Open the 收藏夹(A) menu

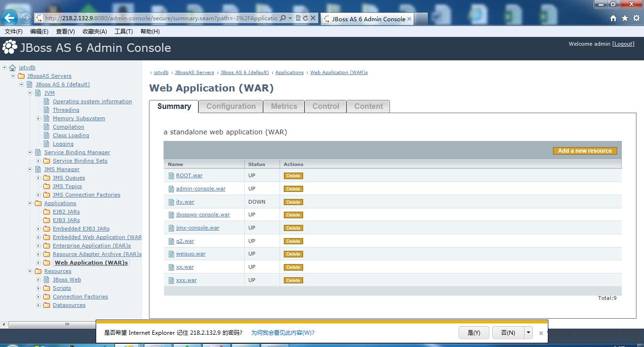pyautogui.click(x=94, y=32)
